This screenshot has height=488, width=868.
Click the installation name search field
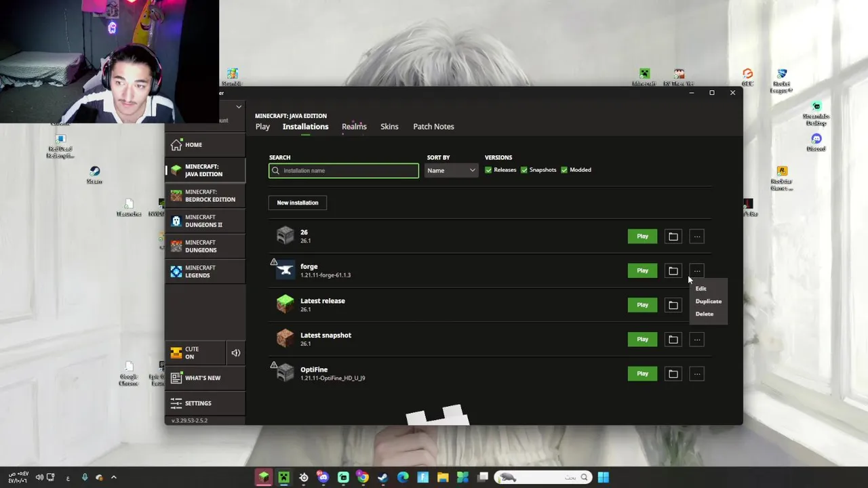pos(344,171)
